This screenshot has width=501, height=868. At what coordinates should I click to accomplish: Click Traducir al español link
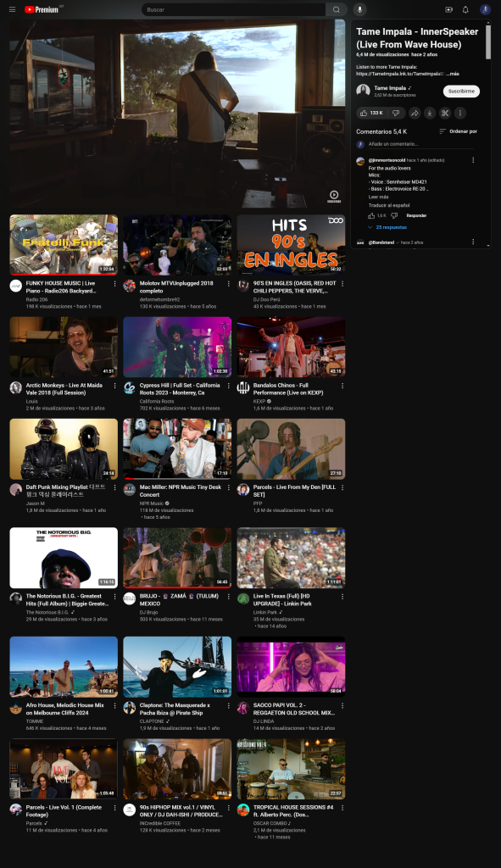389,205
